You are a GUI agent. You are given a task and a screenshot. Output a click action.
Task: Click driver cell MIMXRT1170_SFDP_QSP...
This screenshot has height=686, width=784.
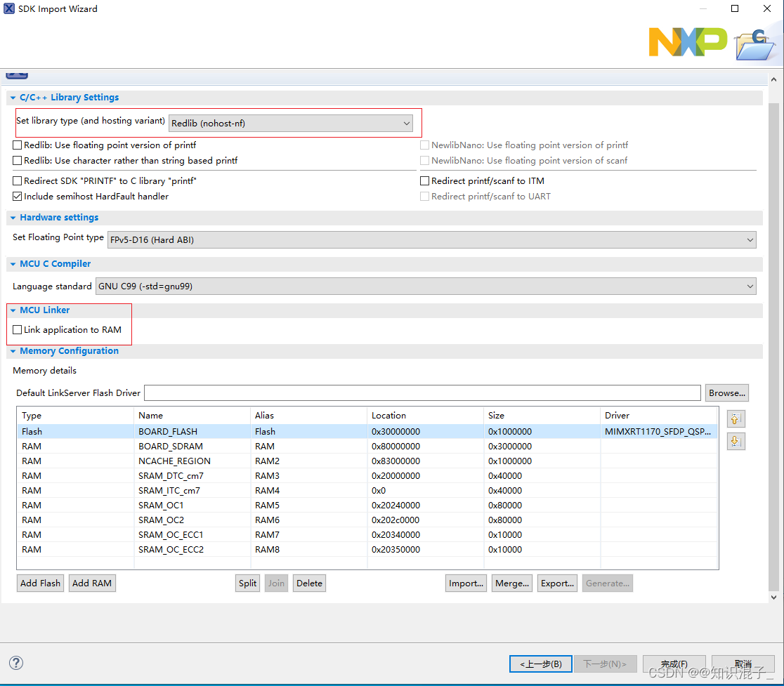tap(658, 431)
